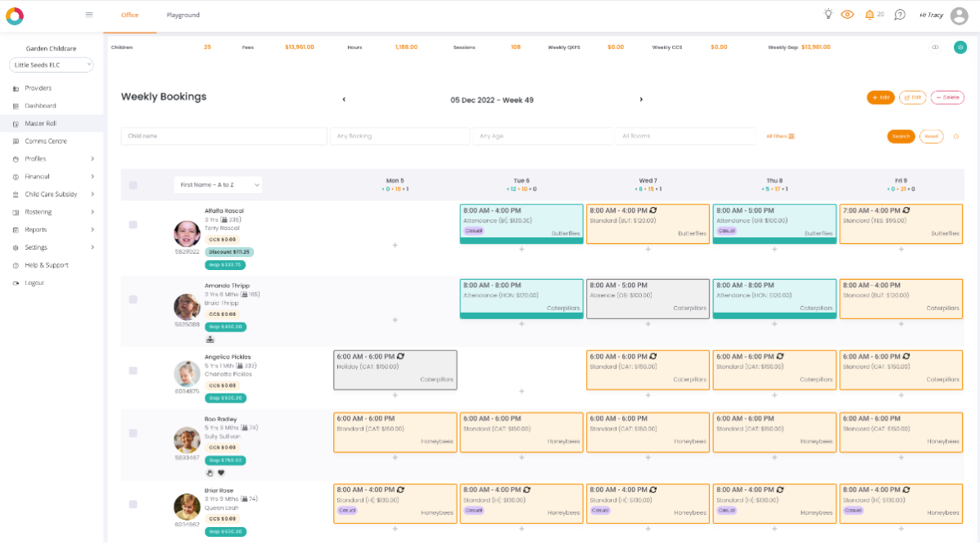Open the Little Seeds ELC dropdown
The image size is (980, 545).
coord(52,65)
